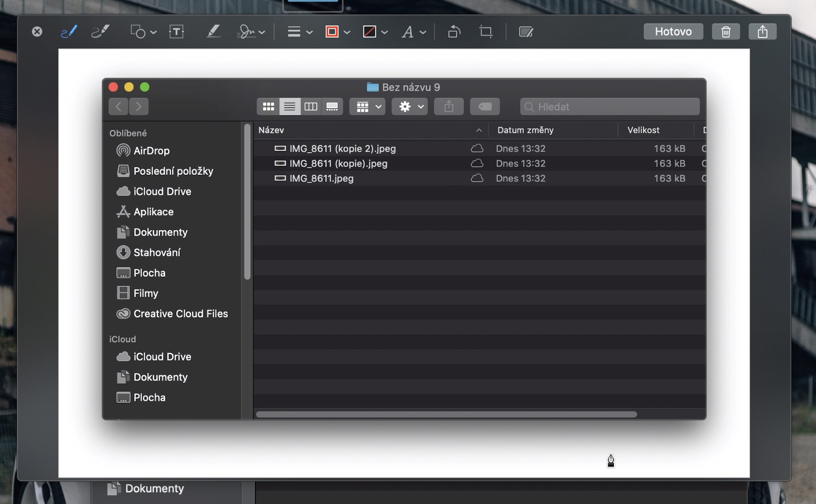Image resolution: width=816 pixels, height=504 pixels.
Task: Select file IMG_8611.jpeg
Action: point(480,178)
